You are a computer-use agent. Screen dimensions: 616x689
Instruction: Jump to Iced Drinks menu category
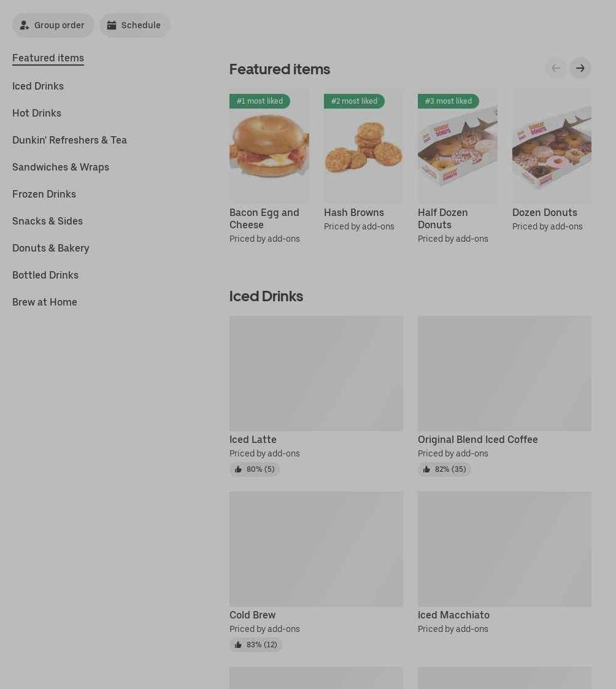pos(38,86)
